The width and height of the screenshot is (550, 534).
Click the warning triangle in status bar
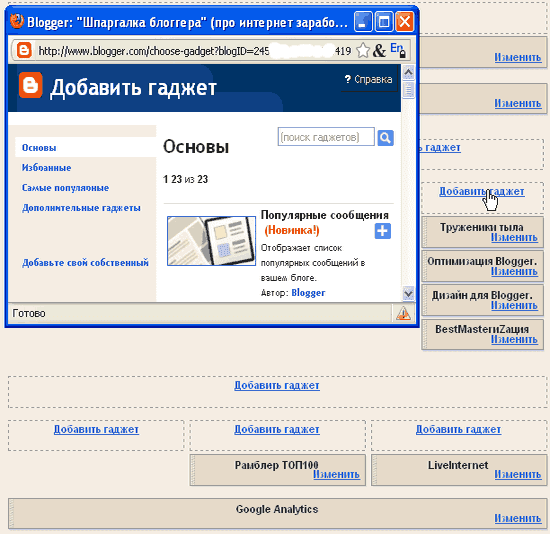tap(403, 313)
